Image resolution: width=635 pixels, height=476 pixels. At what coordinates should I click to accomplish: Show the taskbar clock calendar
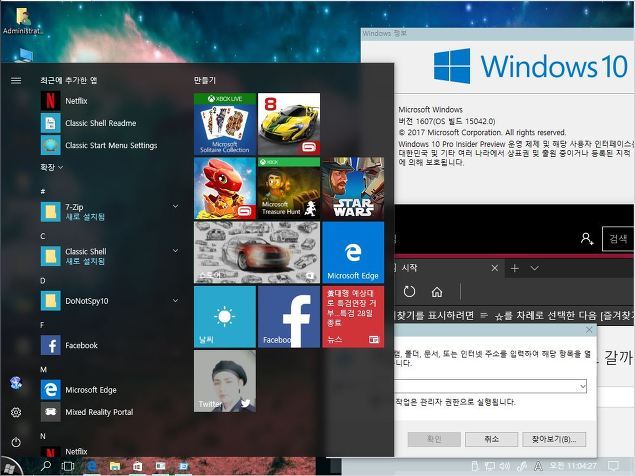click(x=573, y=466)
